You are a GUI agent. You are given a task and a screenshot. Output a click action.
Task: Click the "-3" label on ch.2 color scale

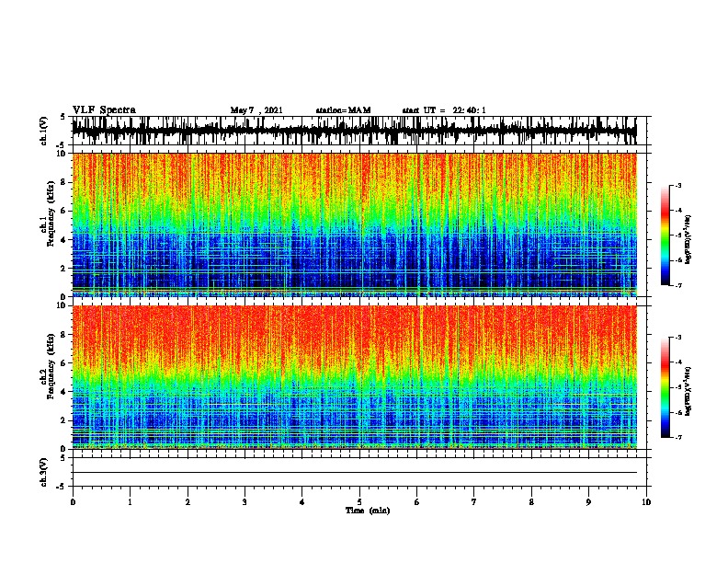pyautogui.click(x=677, y=338)
